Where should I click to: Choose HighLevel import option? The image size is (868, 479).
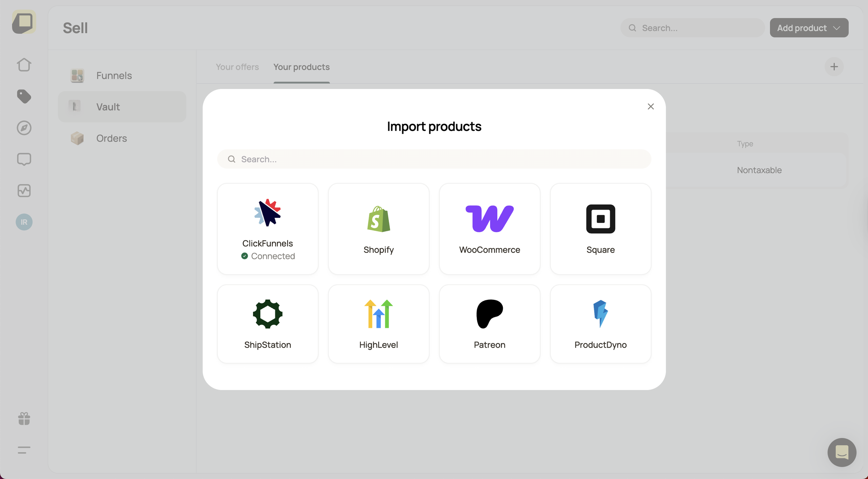coord(378,324)
